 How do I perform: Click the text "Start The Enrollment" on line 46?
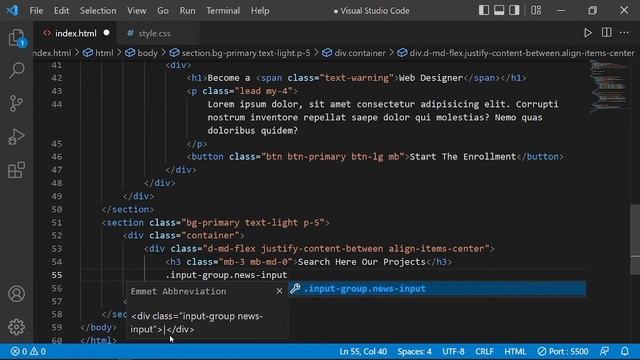(x=462, y=157)
